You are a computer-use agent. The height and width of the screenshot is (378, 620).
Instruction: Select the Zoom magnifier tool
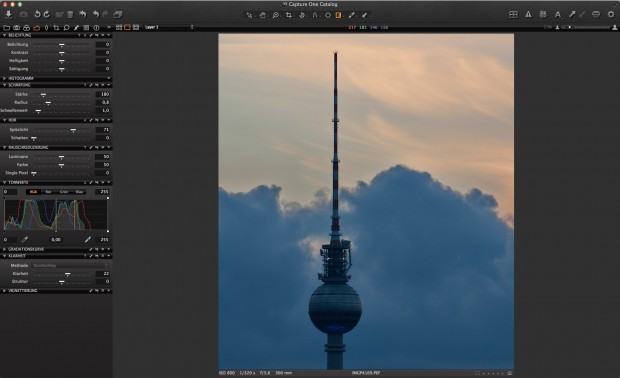coord(276,15)
